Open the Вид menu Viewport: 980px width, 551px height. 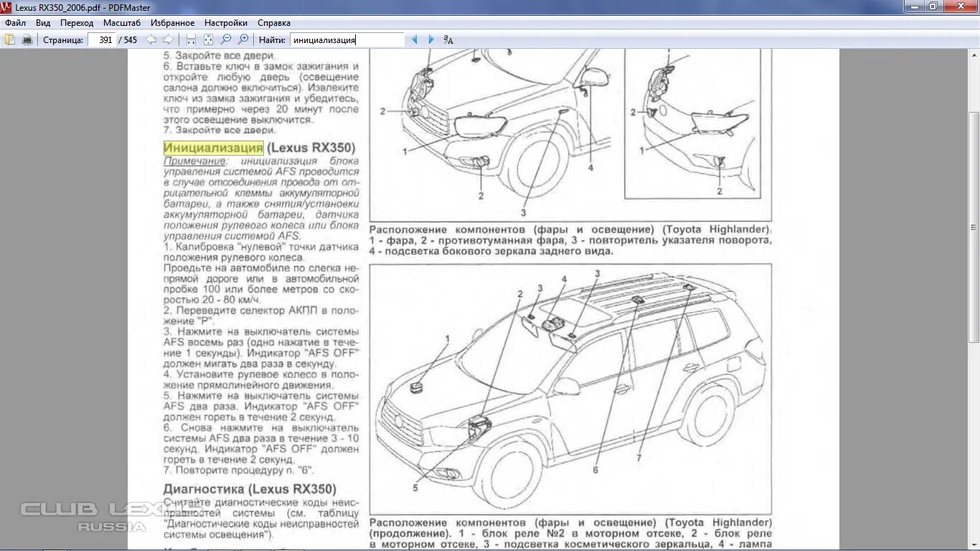[x=43, y=23]
